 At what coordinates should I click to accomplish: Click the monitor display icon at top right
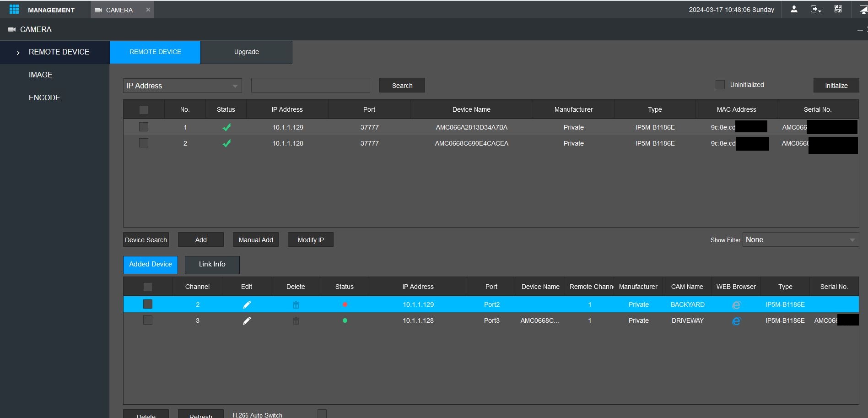[x=863, y=9]
